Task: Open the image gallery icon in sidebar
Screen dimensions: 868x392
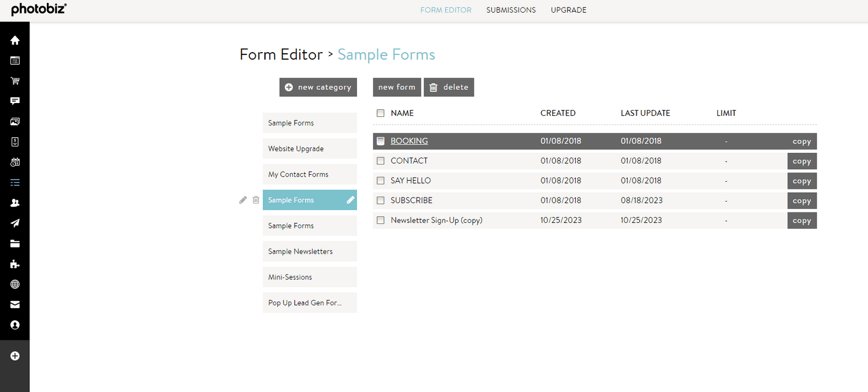Action: pos(15,121)
